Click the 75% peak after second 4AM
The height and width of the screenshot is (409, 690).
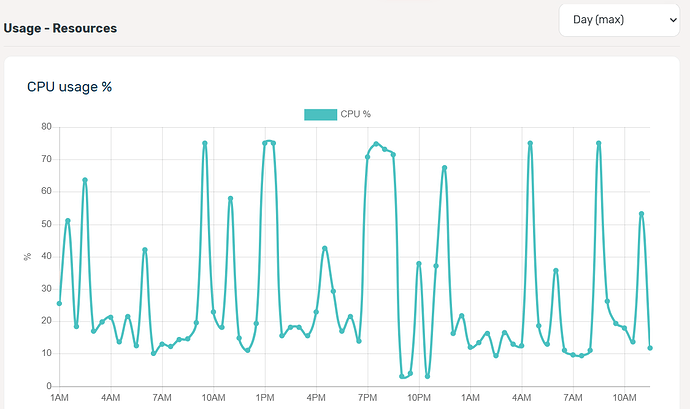click(530, 143)
